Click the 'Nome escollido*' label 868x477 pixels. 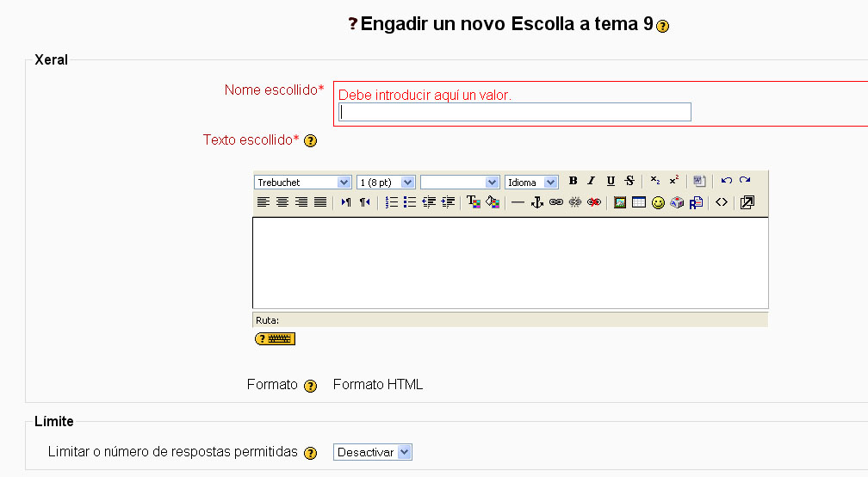[274, 90]
